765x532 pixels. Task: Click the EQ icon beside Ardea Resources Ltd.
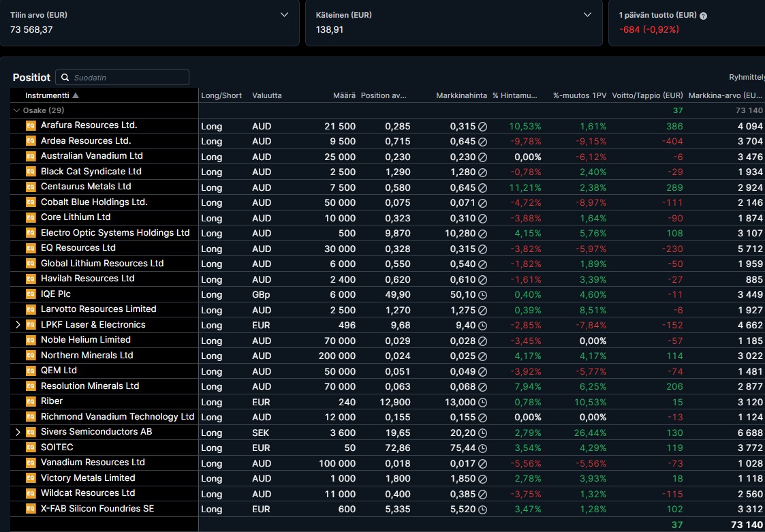point(31,141)
